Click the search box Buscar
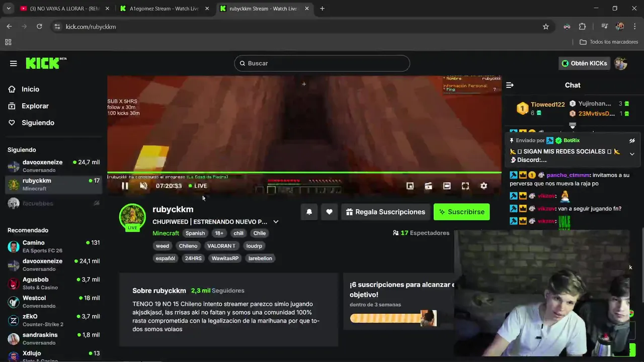This screenshot has width=644, height=362. tap(322, 63)
